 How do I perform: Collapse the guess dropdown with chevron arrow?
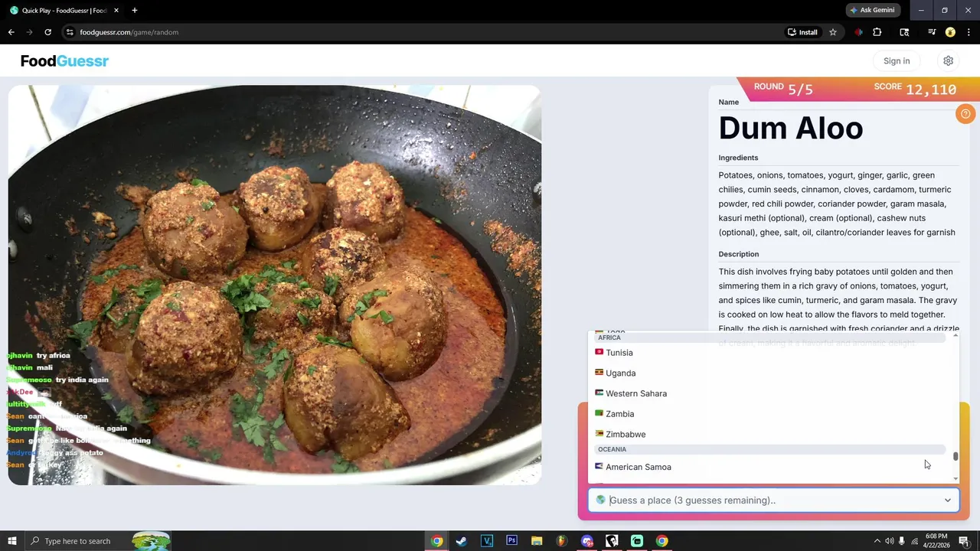(947, 500)
